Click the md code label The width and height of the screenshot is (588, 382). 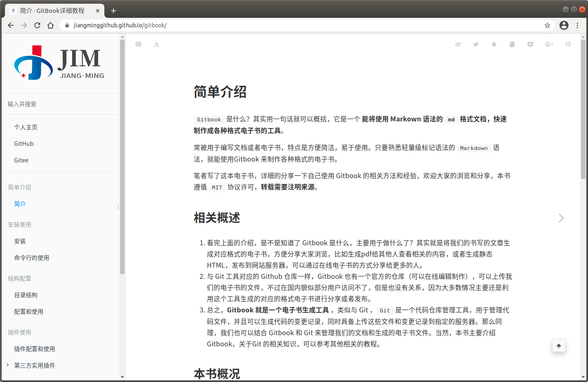(x=451, y=119)
